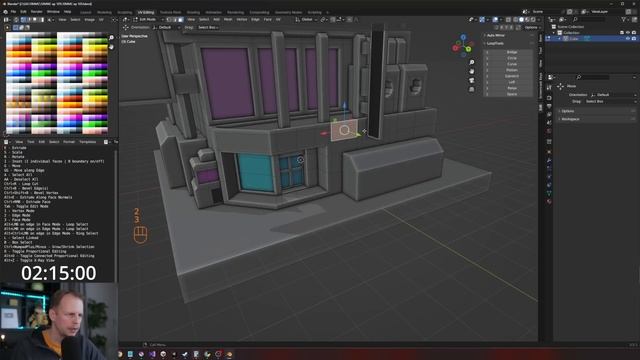This screenshot has width=640, height=360.
Task: Click the navigation gizmo red X axis
Action: pos(455,48)
